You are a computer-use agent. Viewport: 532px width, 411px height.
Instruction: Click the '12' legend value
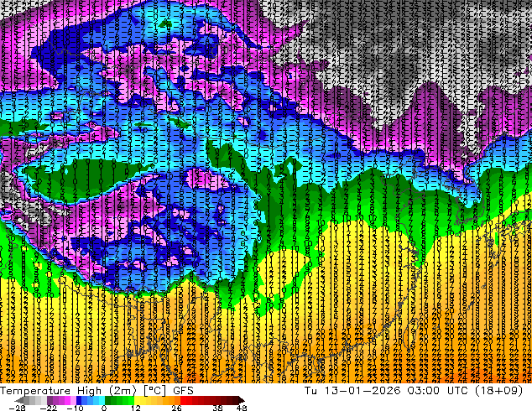[x=136, y=408]
